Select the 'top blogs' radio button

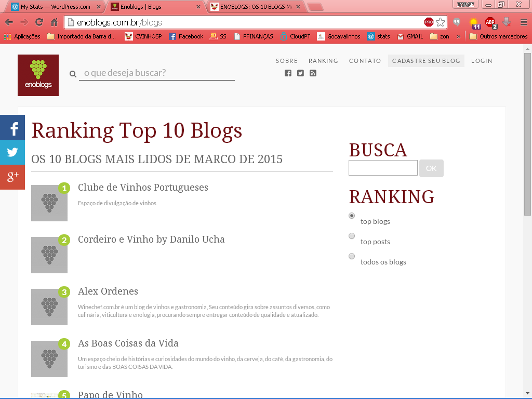click(352, 216)
